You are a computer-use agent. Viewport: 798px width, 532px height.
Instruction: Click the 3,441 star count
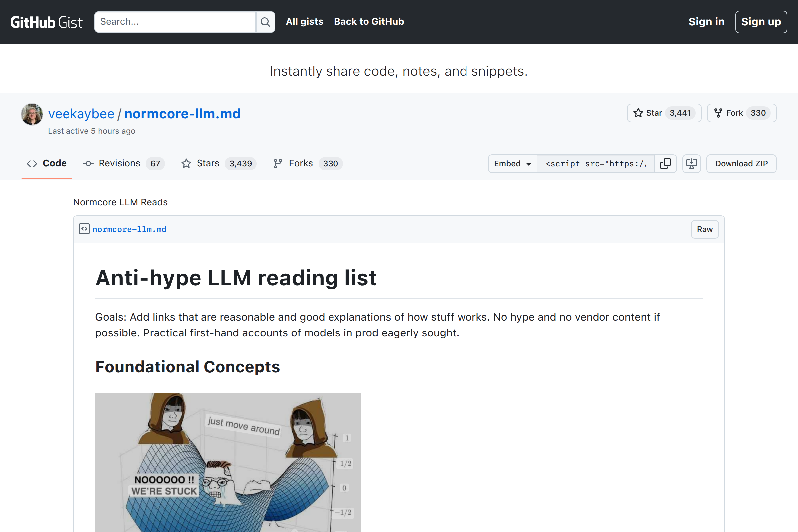pos(680,113)
